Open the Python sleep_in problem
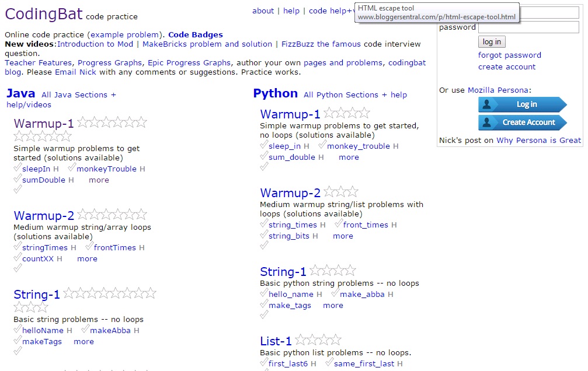This screenshot has height=371, width=588. coord(284,146)
